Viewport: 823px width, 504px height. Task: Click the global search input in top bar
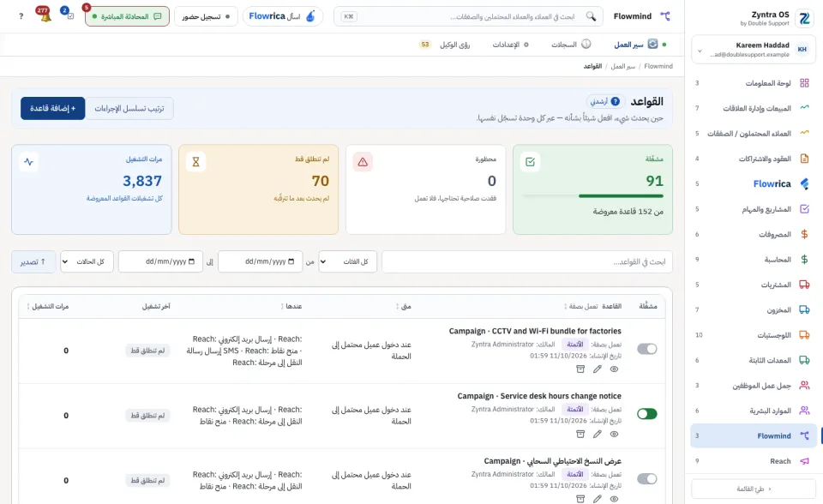(468, 16)
